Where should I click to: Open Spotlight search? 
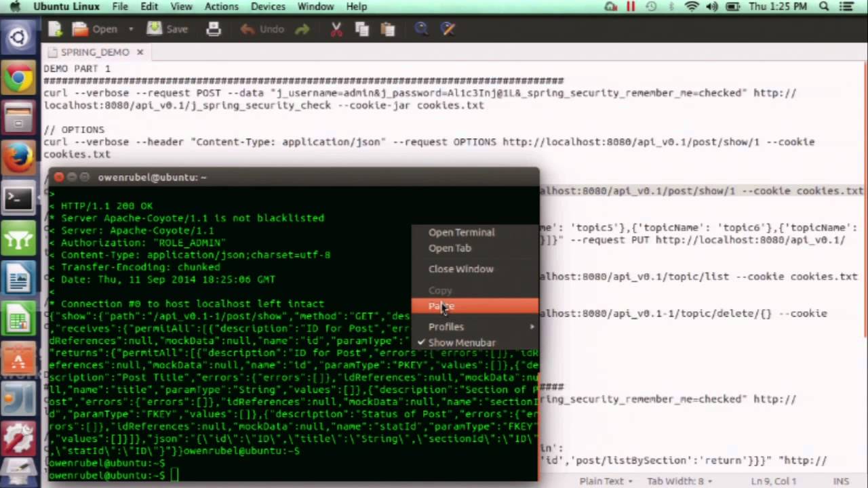tap(825, 7)
